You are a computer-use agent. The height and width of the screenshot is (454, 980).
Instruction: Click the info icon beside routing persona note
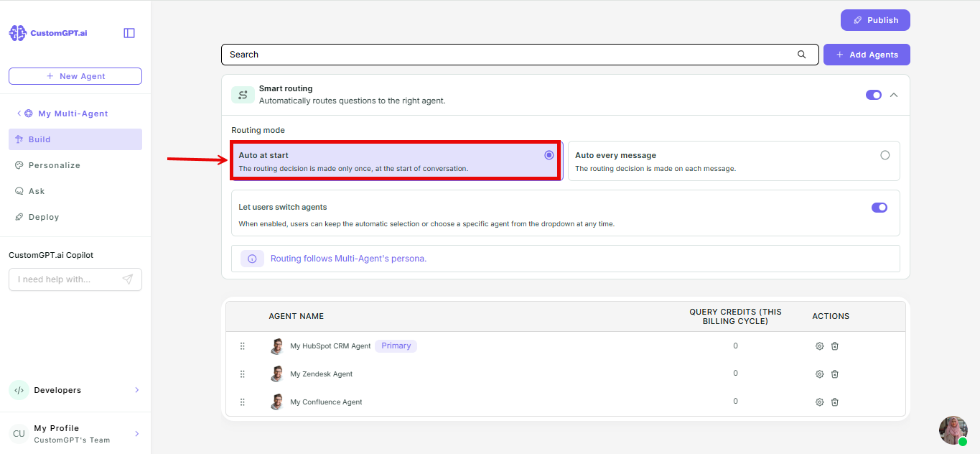click(x=252, y=259)
